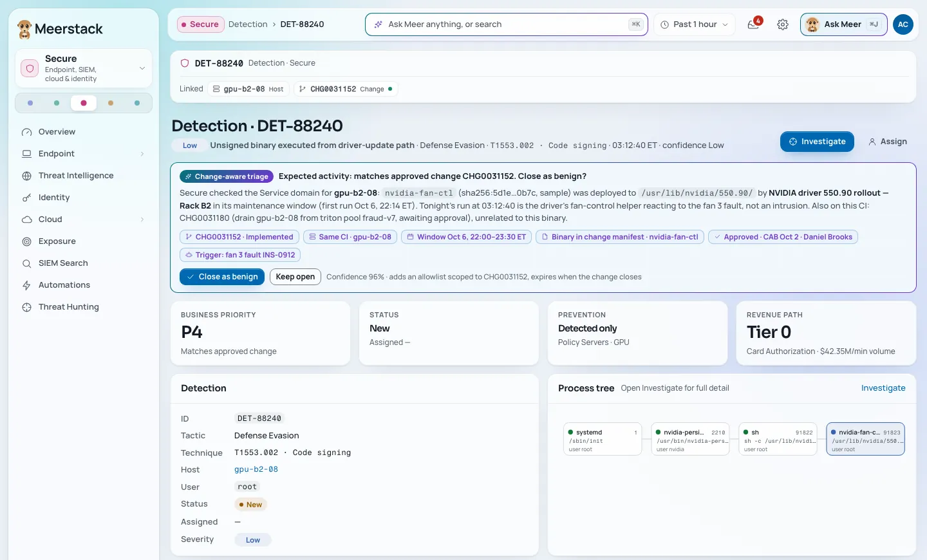The width and height of the screenshot is (927, 560).
Task: Navigate to the Detection breadcrumb
Action: [248, 24]
